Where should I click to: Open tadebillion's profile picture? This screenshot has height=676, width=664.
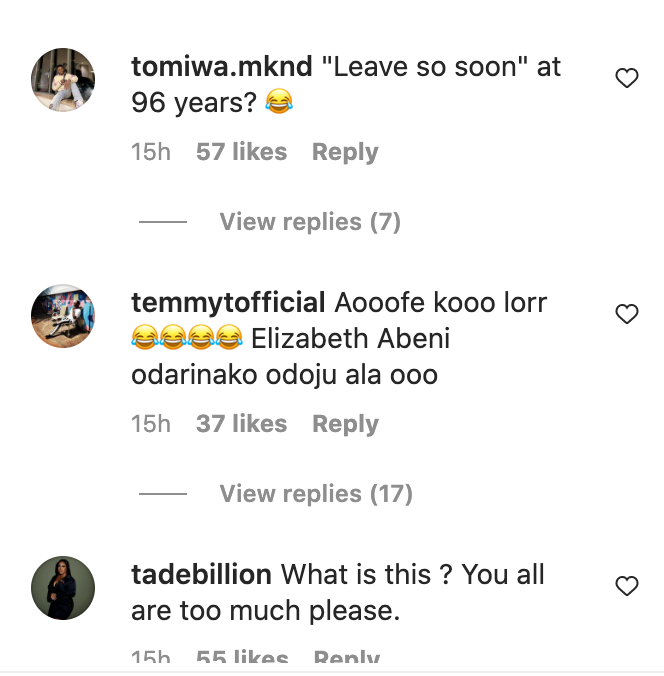click(63, 587)
